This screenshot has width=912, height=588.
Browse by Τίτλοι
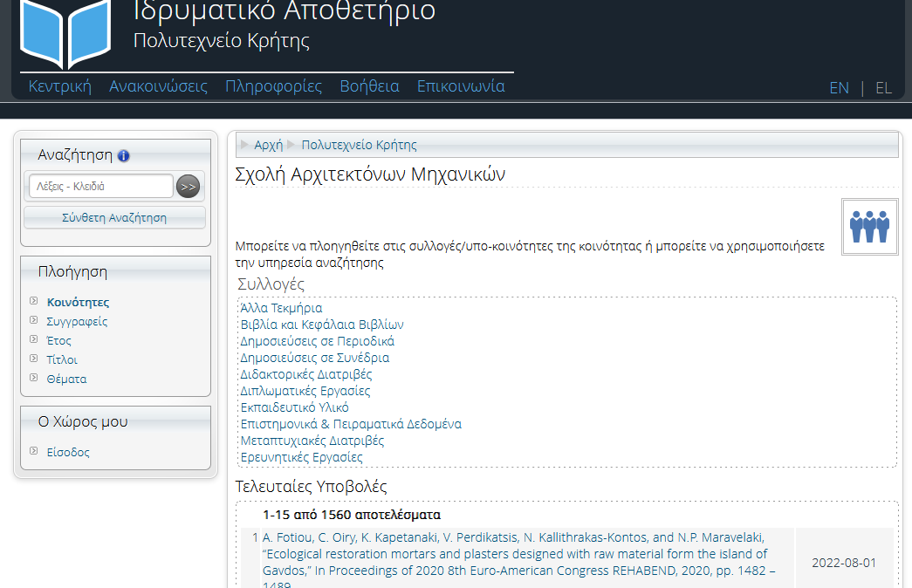[x=62, y=360]
